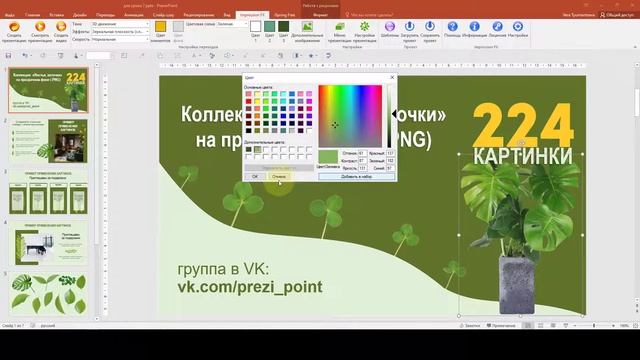The height and width of the screenshot is (360, 640).
Task: Expand the Тема dropdown
Action: (147, 24)
